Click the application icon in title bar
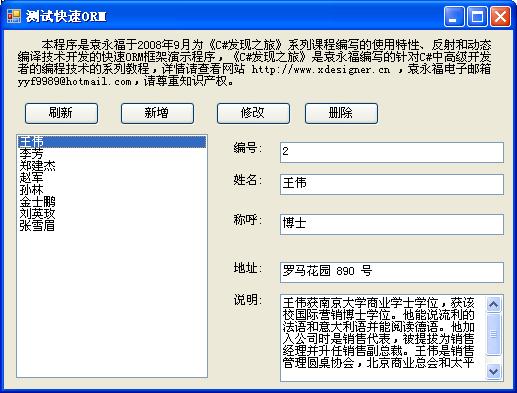The height and width of the screenshot is (393, 517). pos(14,16)
